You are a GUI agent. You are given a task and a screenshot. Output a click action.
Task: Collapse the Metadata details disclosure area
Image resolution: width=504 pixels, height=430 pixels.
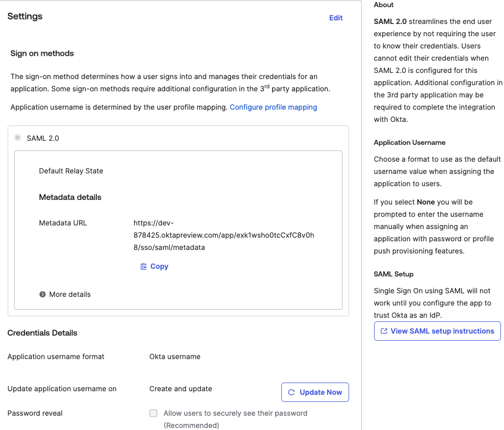(x=70, y=197)
